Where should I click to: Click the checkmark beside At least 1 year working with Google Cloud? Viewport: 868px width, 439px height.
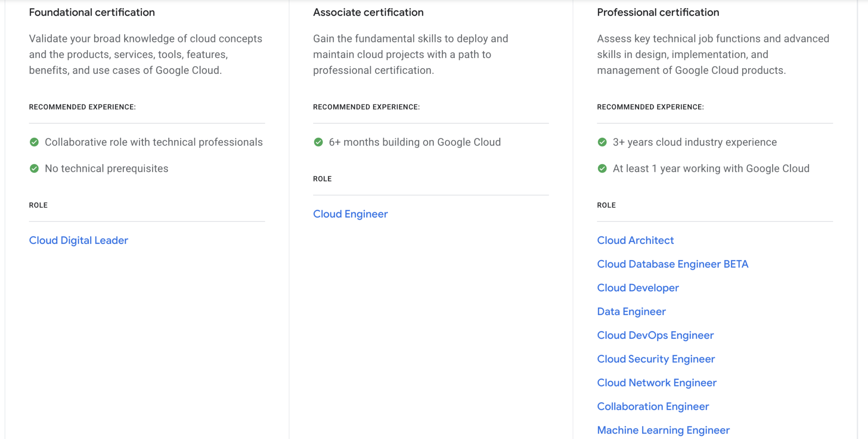pos(602,168)
